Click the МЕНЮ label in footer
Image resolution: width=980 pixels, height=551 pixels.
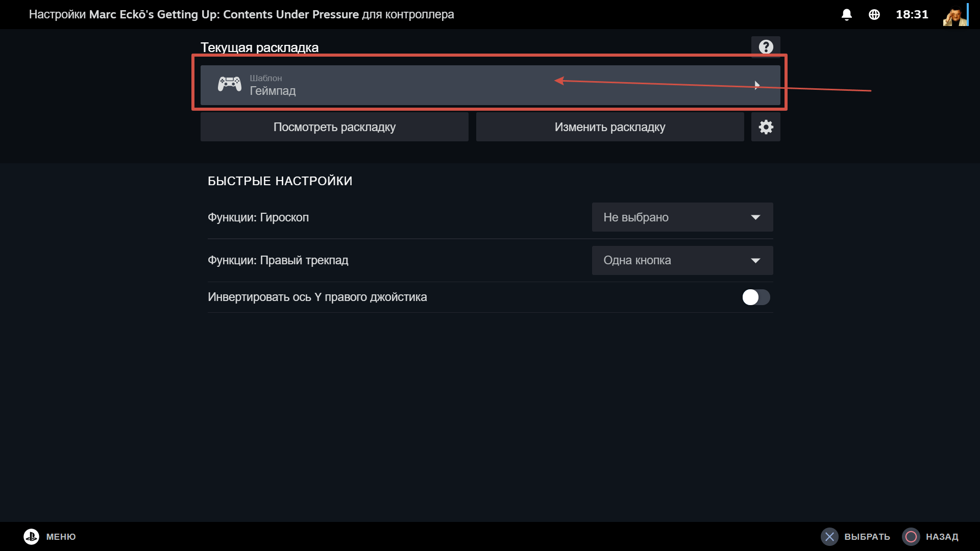(x=61, y=537)
